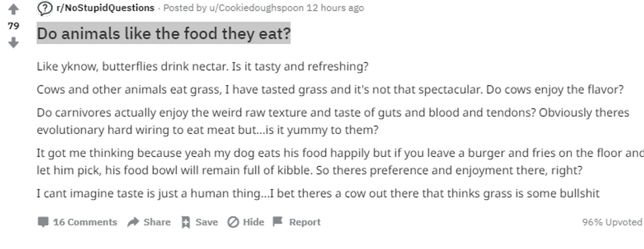Click the Save bookmark icon

pos(185,222)
